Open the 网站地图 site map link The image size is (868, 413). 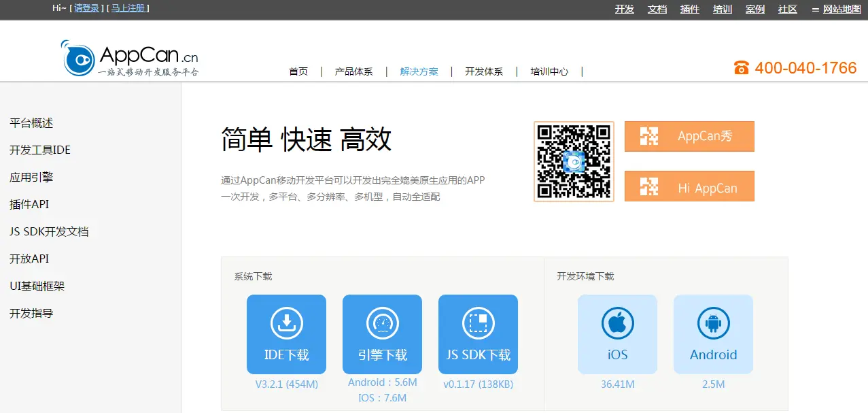point(842,9)
